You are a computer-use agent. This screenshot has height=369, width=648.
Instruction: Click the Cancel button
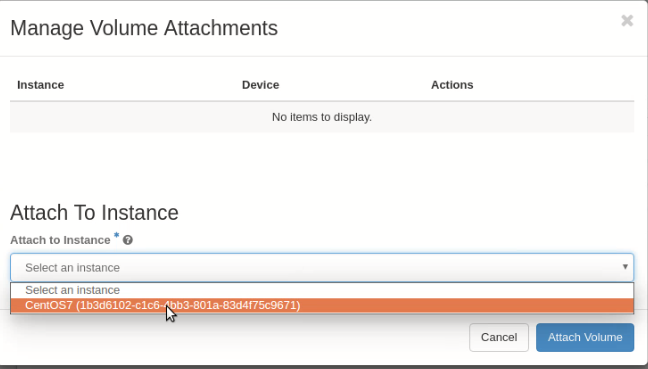pyautogui.click(x=499, y=337)
